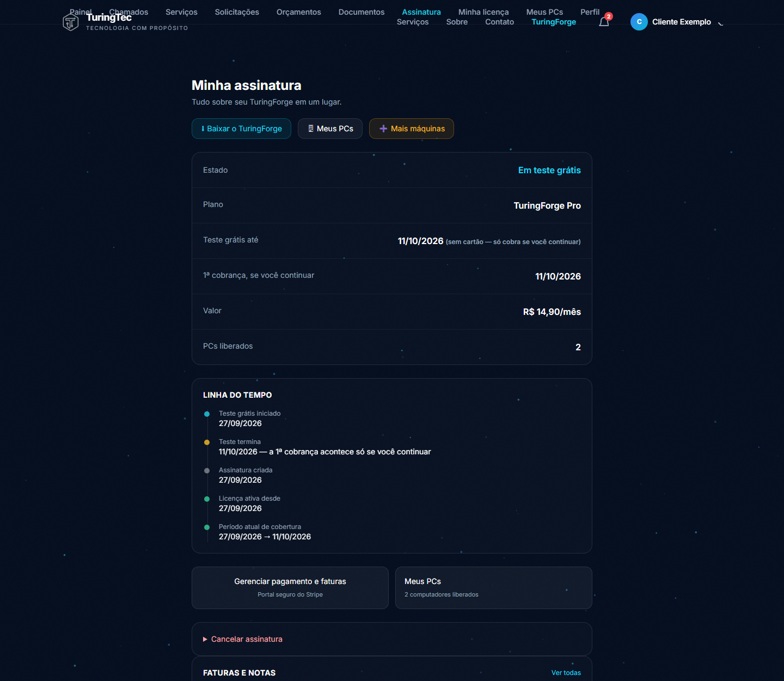Image resolution: width=784 pixels, height=681 pixels.
Task: Open the Sobre navigation link
Action: [457, 22]
